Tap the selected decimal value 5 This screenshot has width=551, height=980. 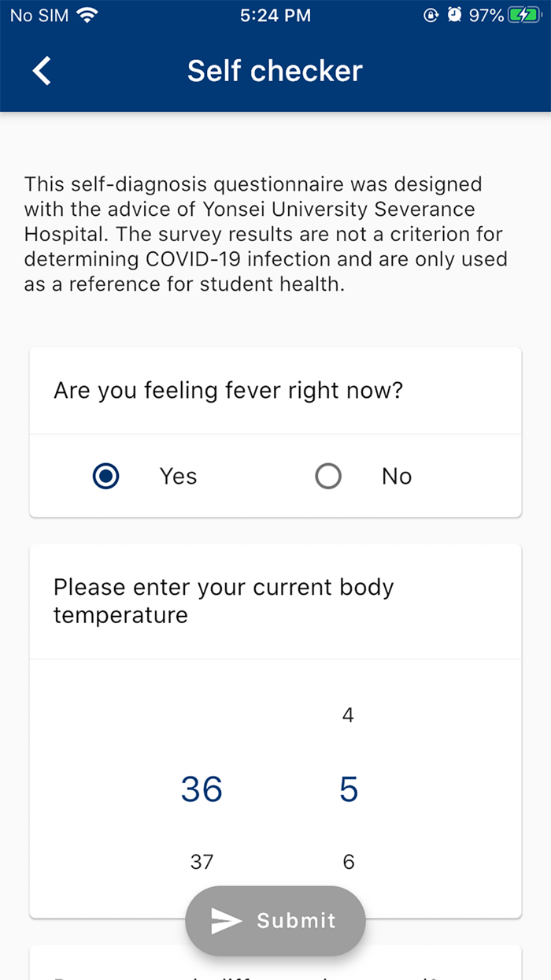coord(349,789)
